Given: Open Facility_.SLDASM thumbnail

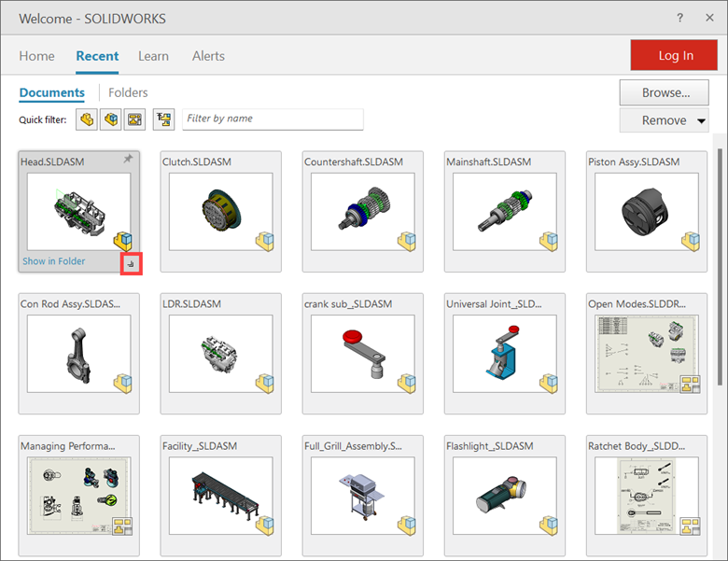Looking at the screenshot, I should tap(221, 496).
